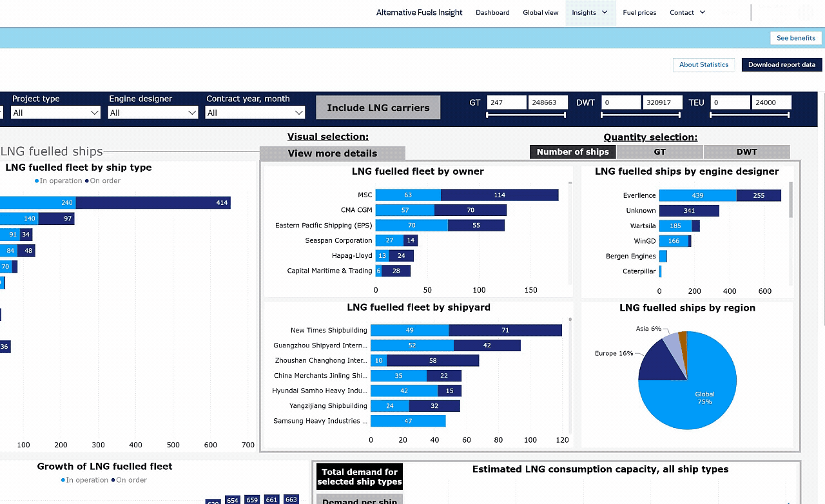Click Download report data
The image size is (825, 504).
point(782,64)
